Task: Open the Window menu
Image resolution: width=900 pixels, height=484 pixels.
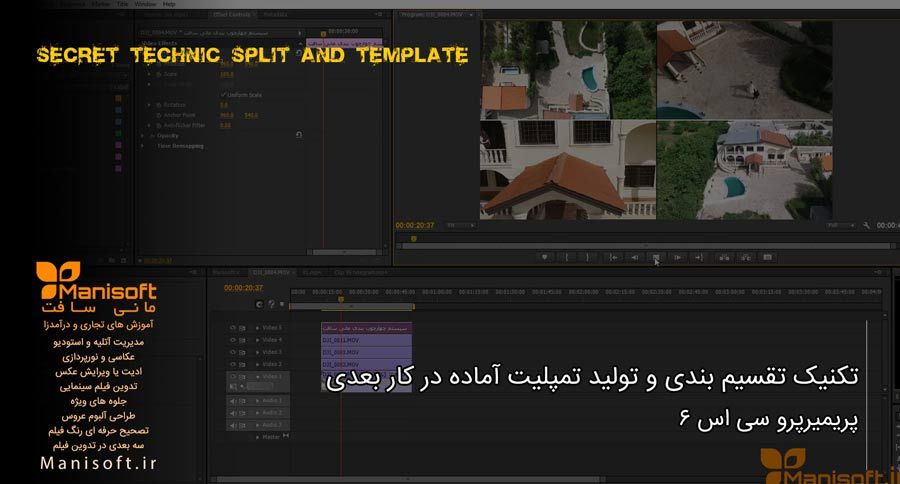Action: coord(145,4)
